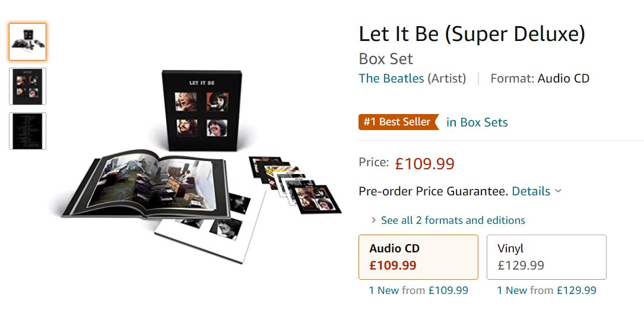Click the #1 Best Seller badge
This screenshot has width=644, height=310.
click(398, 122)
